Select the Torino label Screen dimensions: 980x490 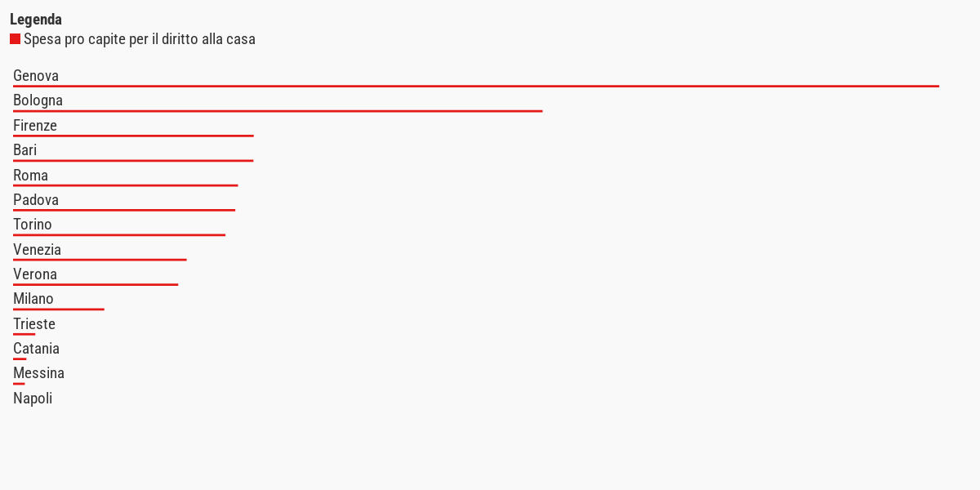click(33, 225)
